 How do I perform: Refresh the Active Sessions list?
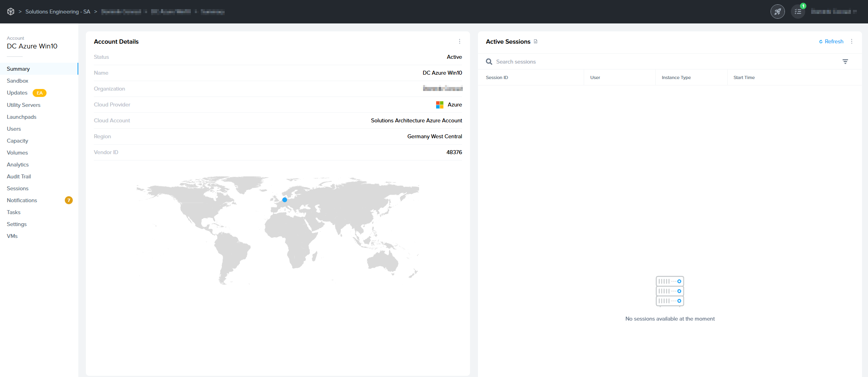tap(831, 42)
